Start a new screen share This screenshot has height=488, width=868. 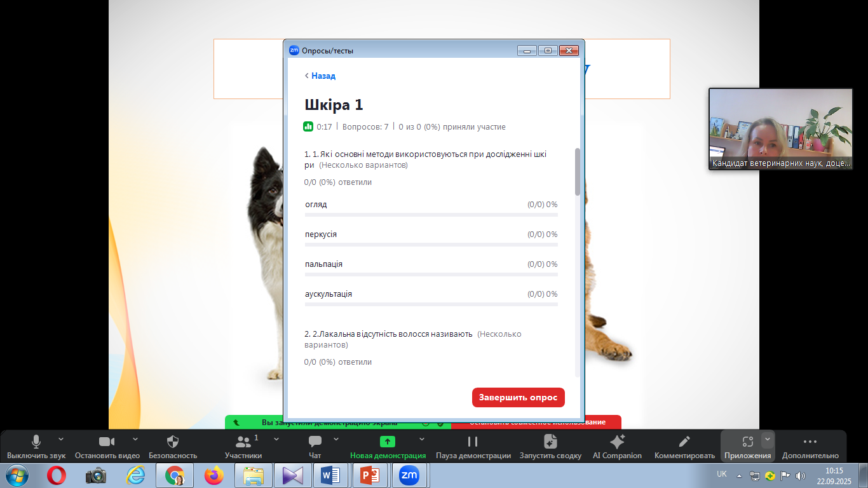click(388, 446)
